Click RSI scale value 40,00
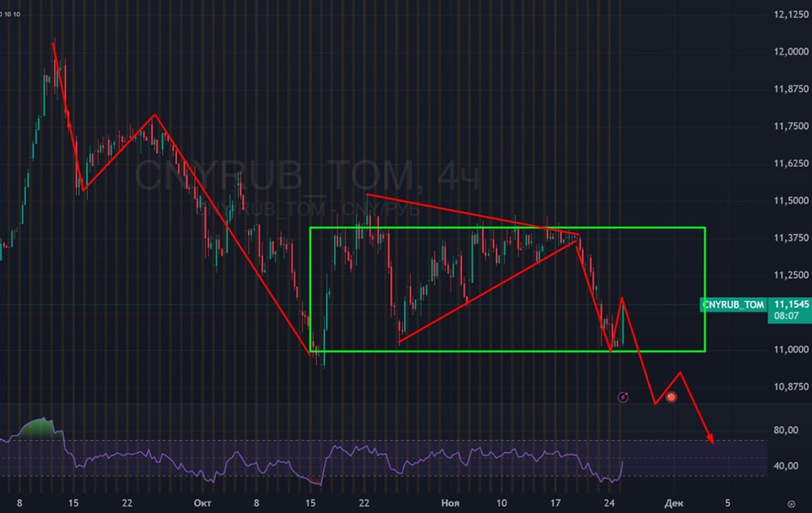The width and height of the screenshot is (812, 513). point(785,466)
